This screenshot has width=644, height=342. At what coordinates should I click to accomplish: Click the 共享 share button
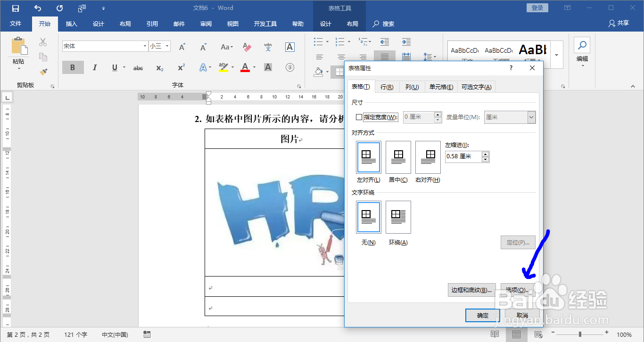click(x=619, y=23)
